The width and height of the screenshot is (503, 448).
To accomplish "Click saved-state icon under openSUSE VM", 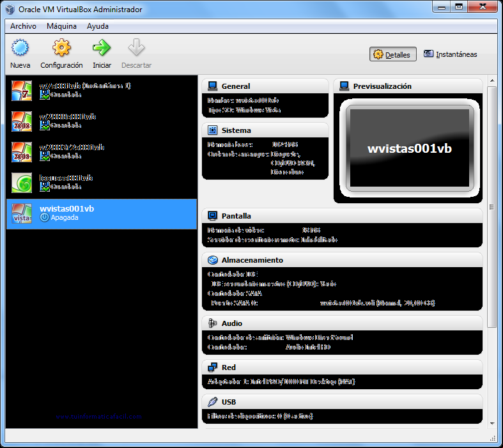I will 45,187.
